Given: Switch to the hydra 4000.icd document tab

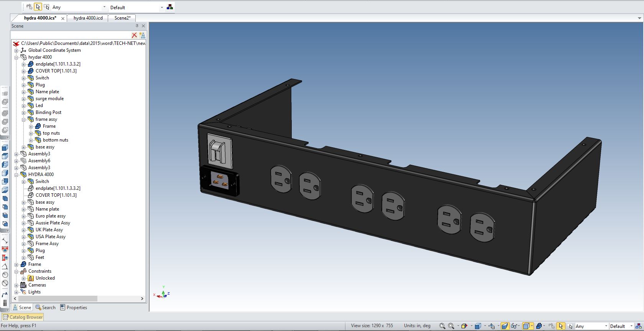Looking at the screenshot, I should [88, 18].
